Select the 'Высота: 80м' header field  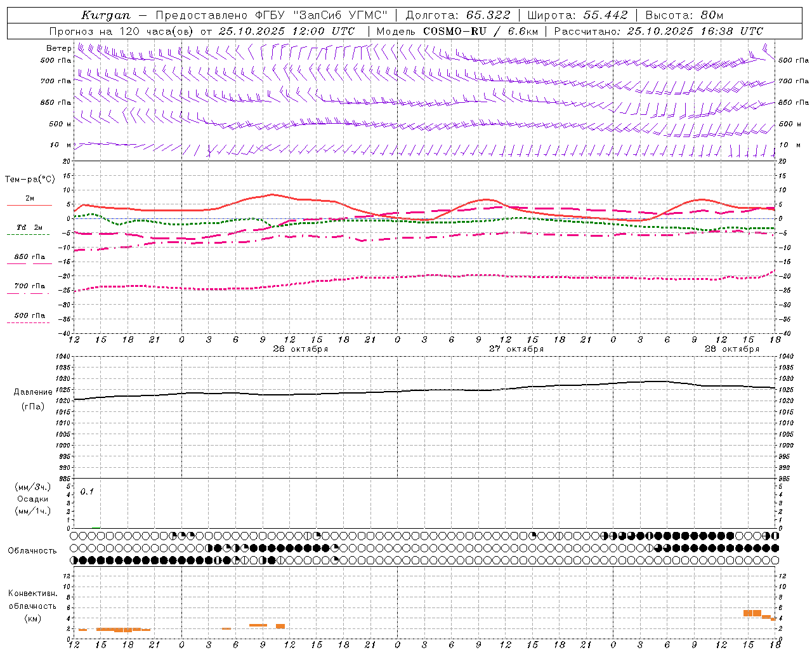[684, 15]
